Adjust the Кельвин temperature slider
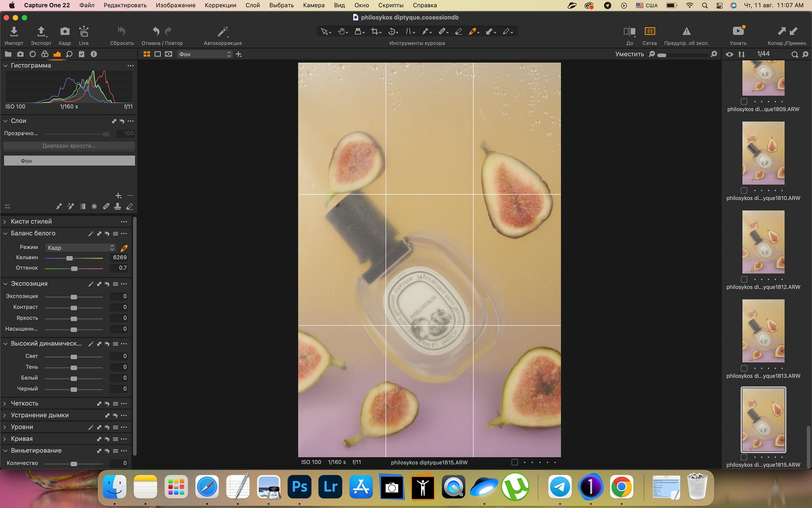The image size is (812, 508). click(70, 258)
